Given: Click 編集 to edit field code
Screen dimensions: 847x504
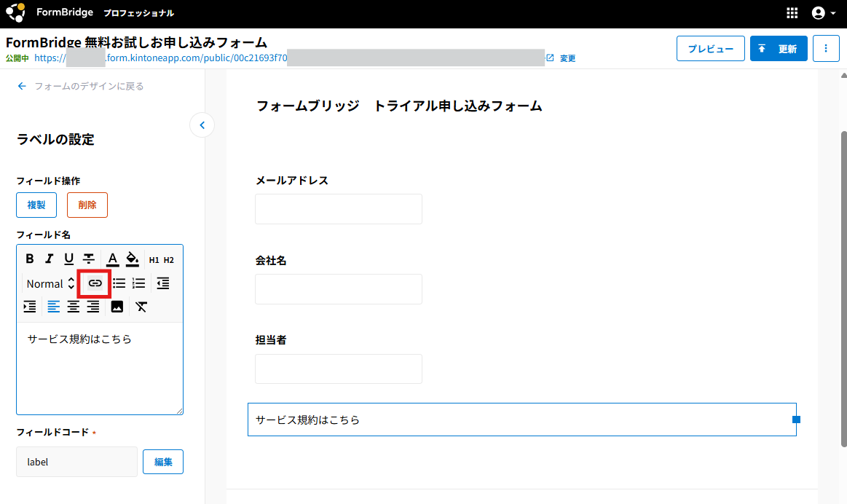Looking at the screenshot, I should [x=162, y=462].
